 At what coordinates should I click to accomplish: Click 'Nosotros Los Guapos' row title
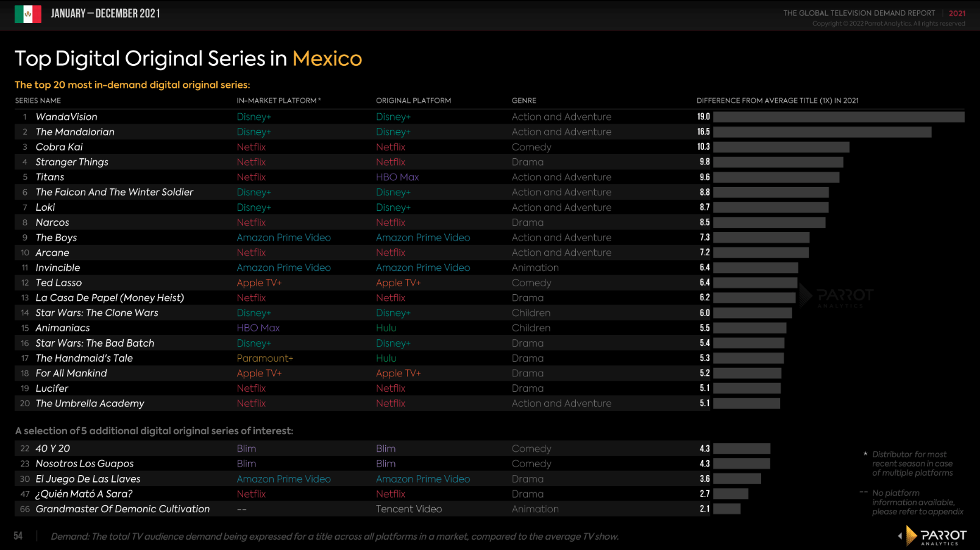(85, 464)
